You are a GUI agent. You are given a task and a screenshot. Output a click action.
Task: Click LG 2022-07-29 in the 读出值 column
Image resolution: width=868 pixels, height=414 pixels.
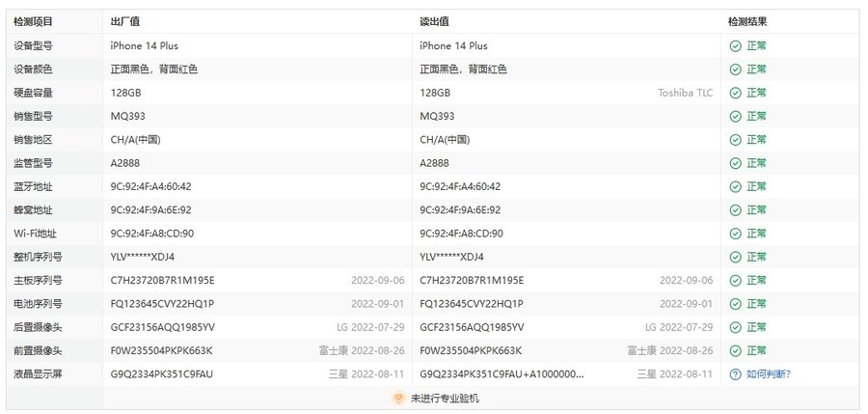pyautogui.click(x=679, y=327)
